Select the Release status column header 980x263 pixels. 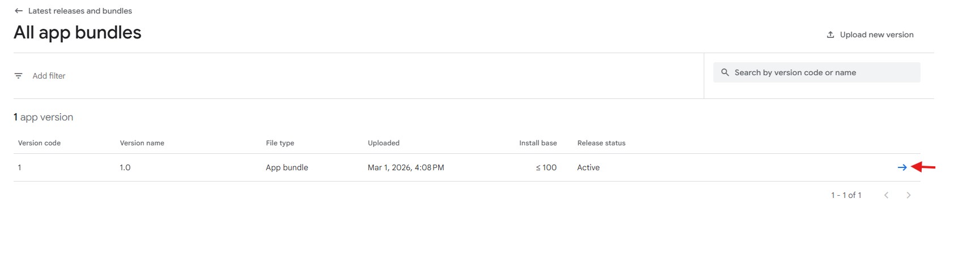tap(601, 143)
